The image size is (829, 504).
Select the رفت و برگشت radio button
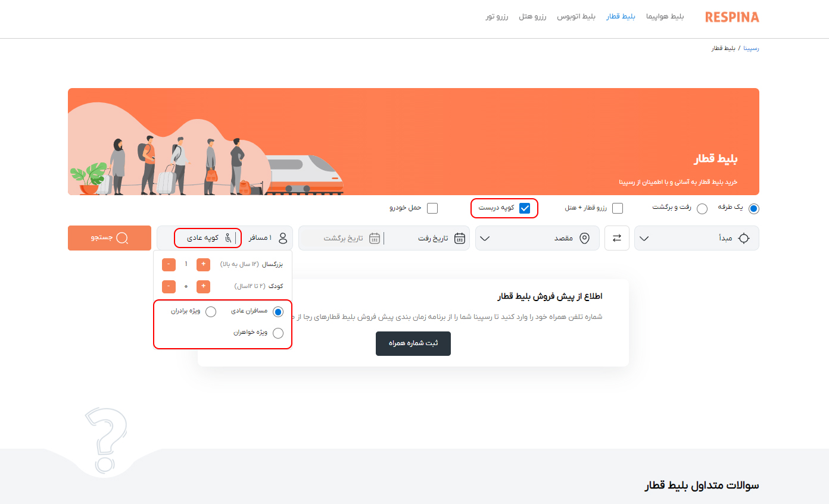click(x=702, y=208)
